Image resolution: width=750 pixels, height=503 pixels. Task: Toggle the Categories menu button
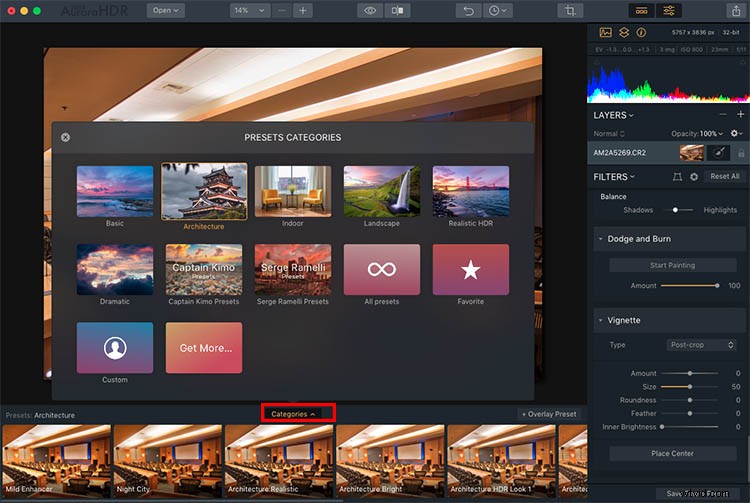293,414
